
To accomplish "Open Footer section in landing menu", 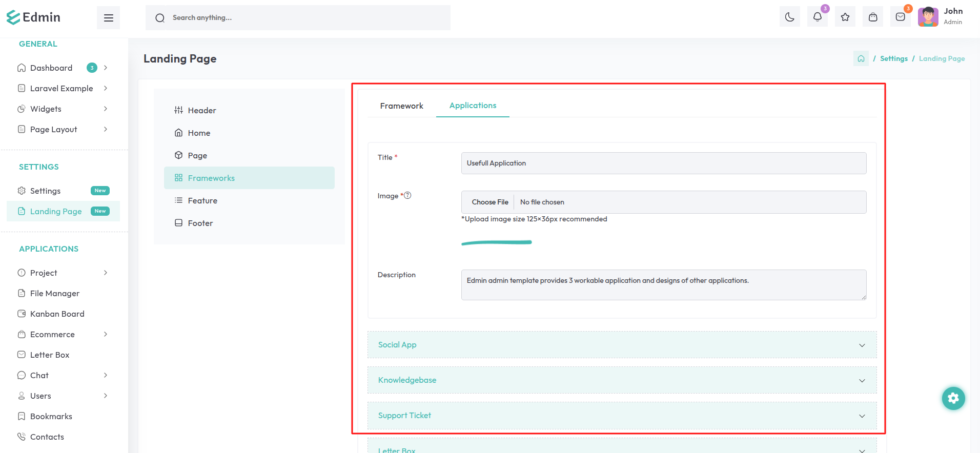I will [200, 223].
